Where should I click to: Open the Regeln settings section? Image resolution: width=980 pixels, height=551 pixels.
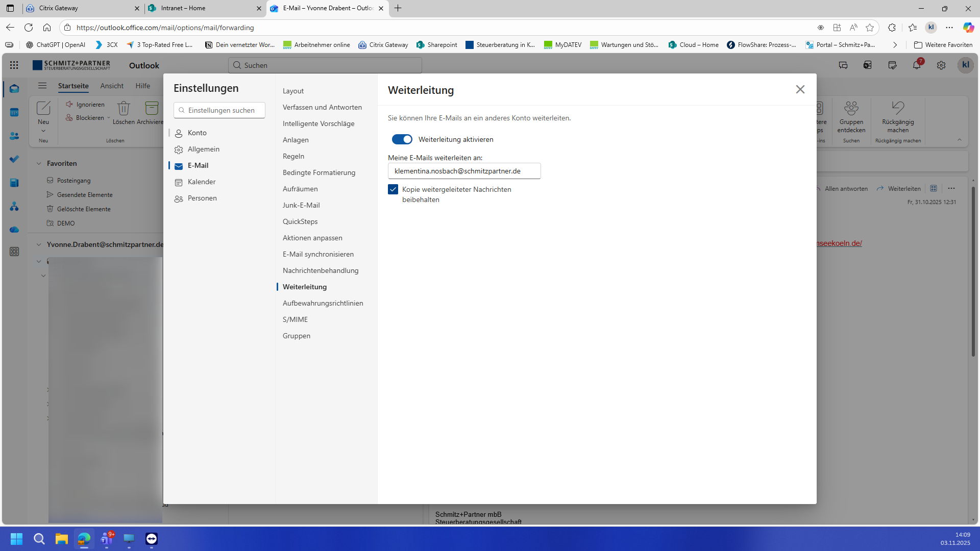pyautogui.click(x=293, y=156)
